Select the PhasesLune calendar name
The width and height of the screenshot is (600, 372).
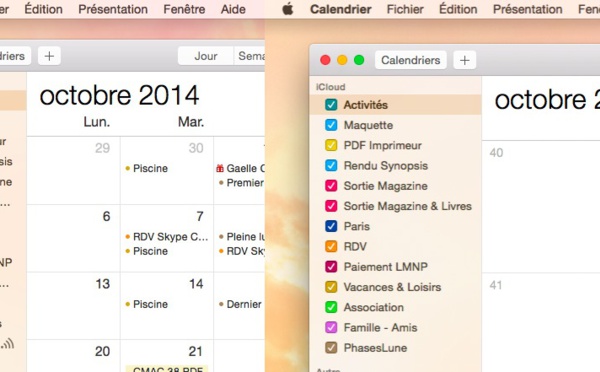point(375,348)
